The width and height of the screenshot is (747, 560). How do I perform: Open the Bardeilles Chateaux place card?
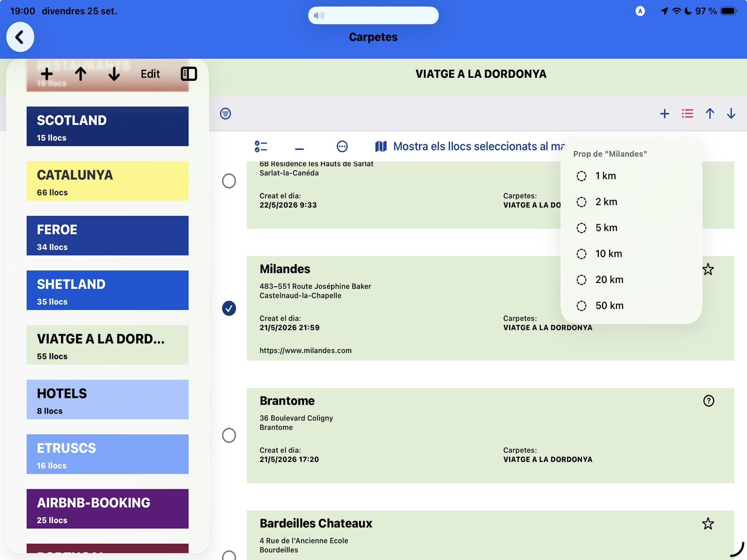click(490, 535)
